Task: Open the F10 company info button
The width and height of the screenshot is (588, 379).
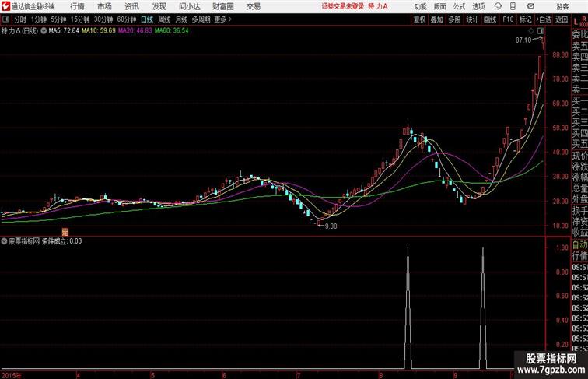Action: click(508, 19)
